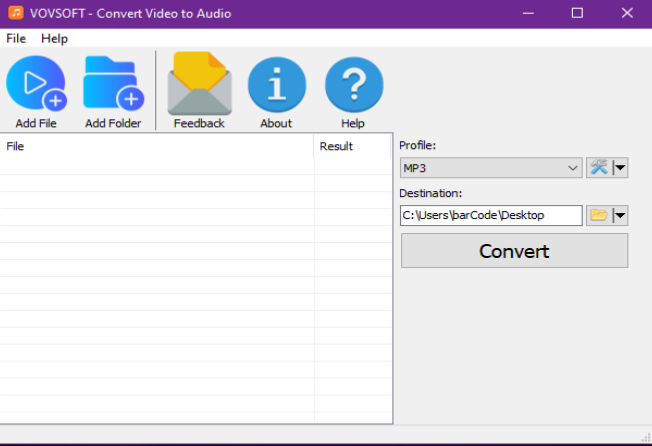Browse destination with folder icon
Screen dimensions: 652x446
tap(599, 215)
